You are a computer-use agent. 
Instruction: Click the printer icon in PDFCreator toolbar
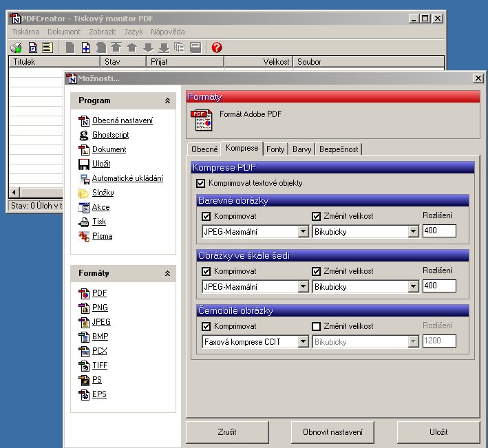tap(17, 47)
